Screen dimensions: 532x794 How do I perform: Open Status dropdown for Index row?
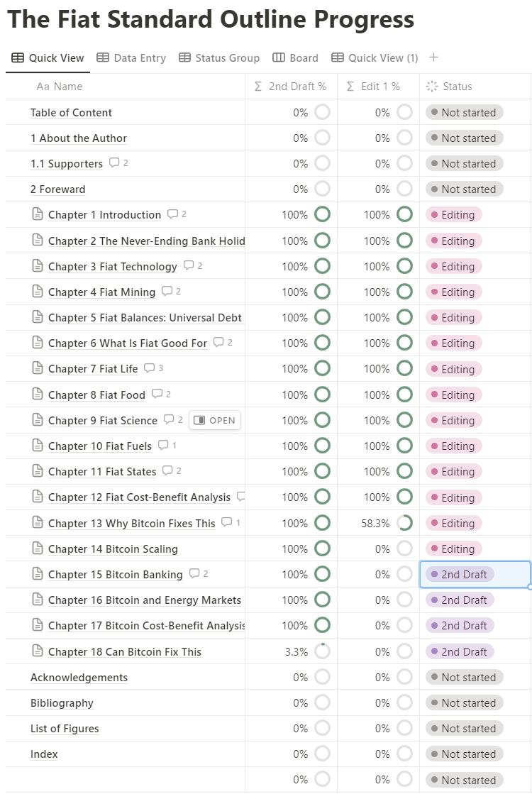click(464, 754)
